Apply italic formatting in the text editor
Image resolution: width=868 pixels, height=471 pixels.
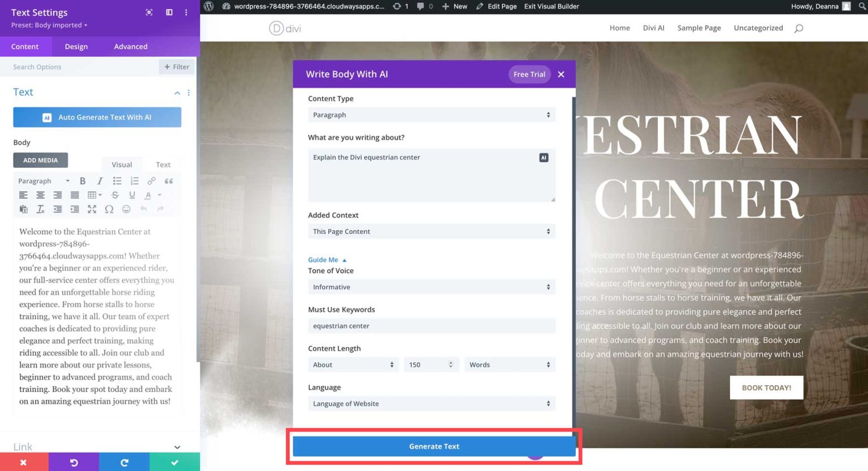[x=100, y=181]
